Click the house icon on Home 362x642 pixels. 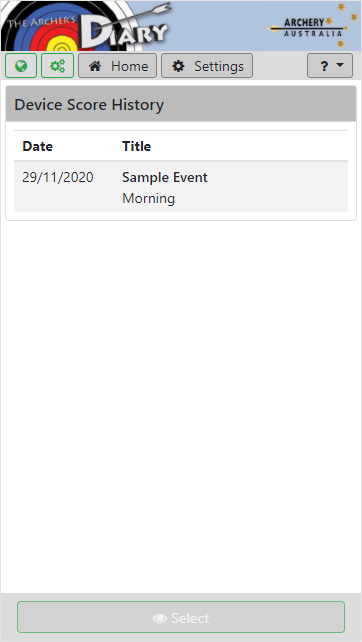click(95, 66)
